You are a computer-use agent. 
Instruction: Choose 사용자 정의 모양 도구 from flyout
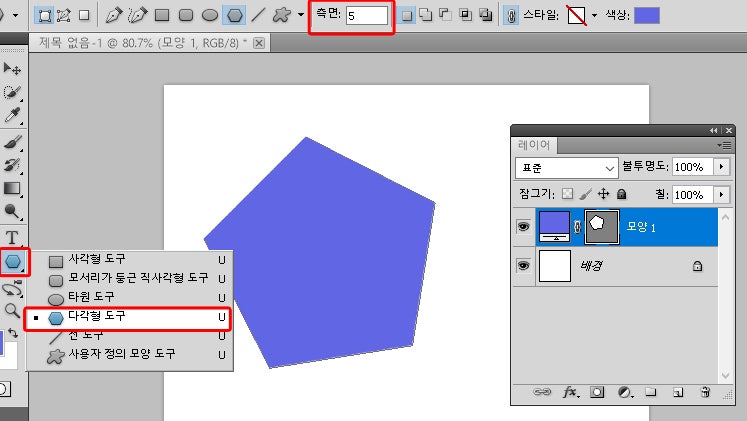(x=129, y=355)
